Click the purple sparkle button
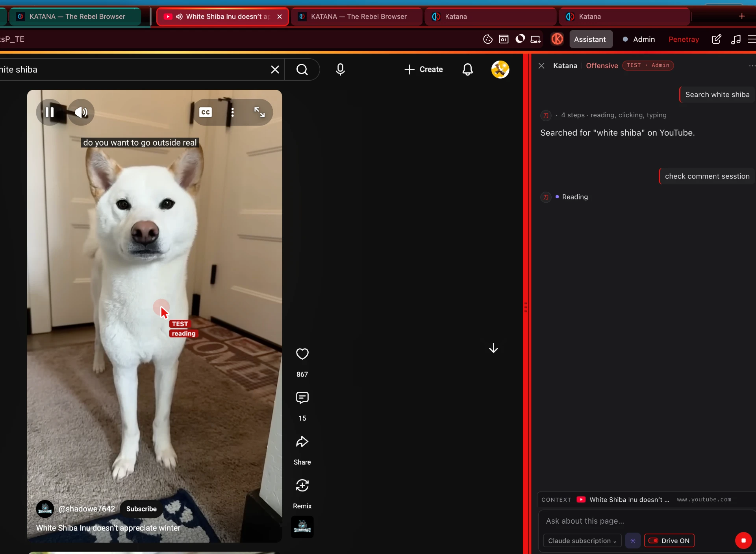This screenshot has width=756, height=554. [633, 541]
